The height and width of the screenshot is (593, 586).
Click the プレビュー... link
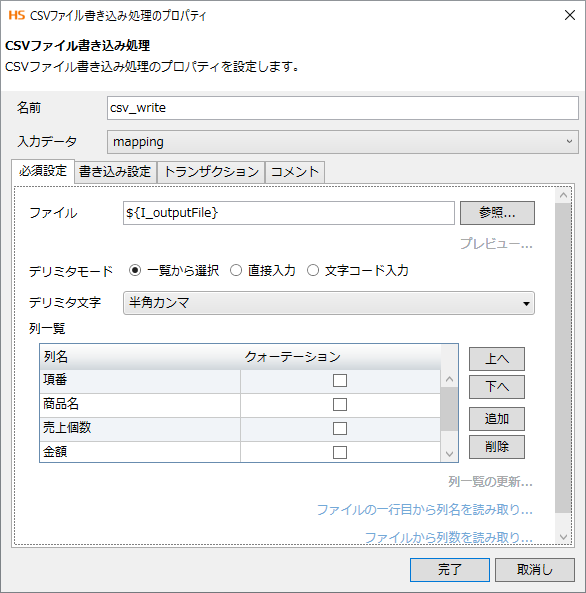click(496, 244)
